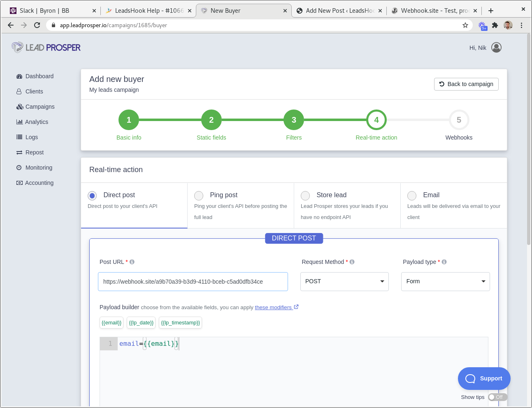Image resolution: width=532 pixels, height=408 pixels.
Task: Click the Accounting money icon
Action: 19,183
